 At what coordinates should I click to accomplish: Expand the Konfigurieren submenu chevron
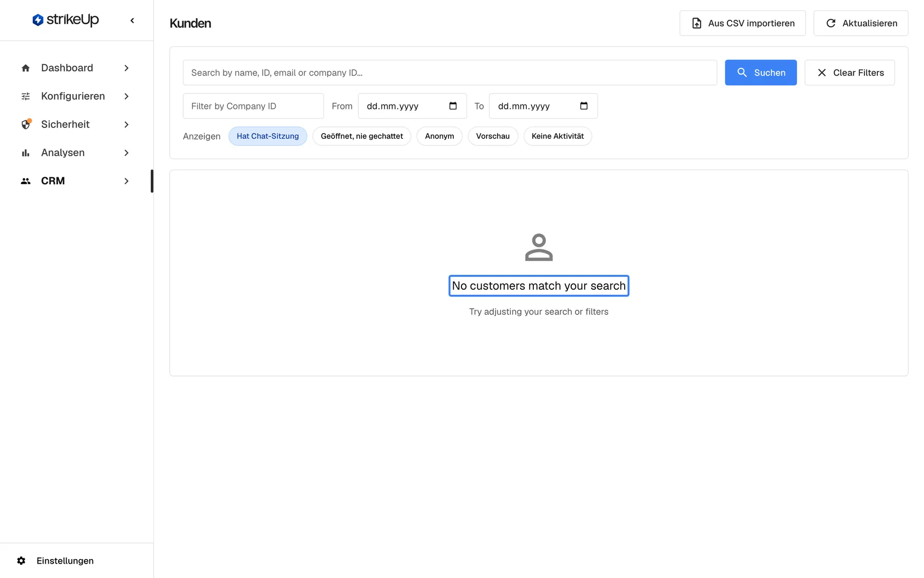click(x=126, y=96)
